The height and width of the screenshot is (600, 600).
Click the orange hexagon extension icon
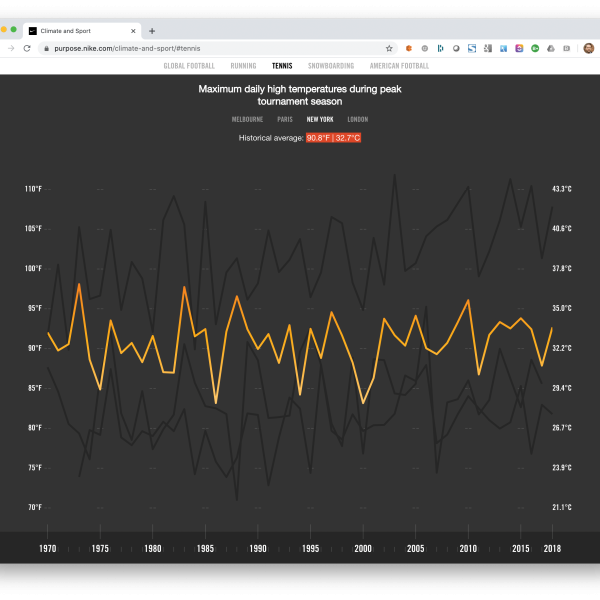[409, 48]
